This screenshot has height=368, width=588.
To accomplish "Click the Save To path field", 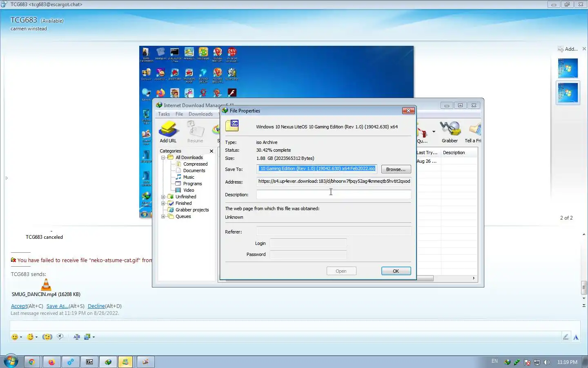I will click(x=317, y=168).
